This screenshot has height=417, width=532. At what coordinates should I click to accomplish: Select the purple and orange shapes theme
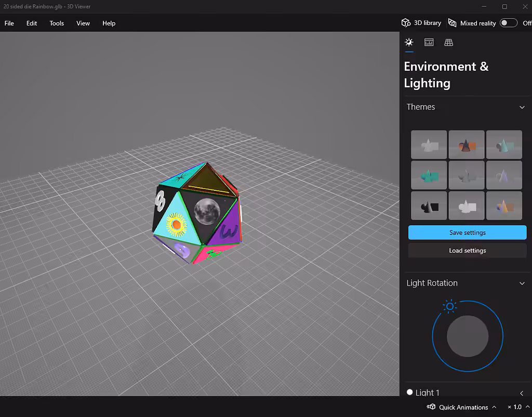point(504,206)
